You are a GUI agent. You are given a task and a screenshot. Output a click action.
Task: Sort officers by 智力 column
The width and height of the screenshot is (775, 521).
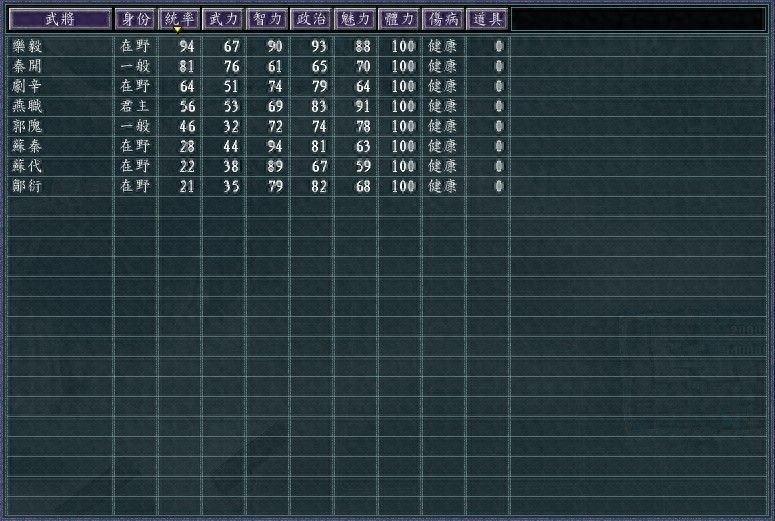pyautogui.click(x=267, y=19)
